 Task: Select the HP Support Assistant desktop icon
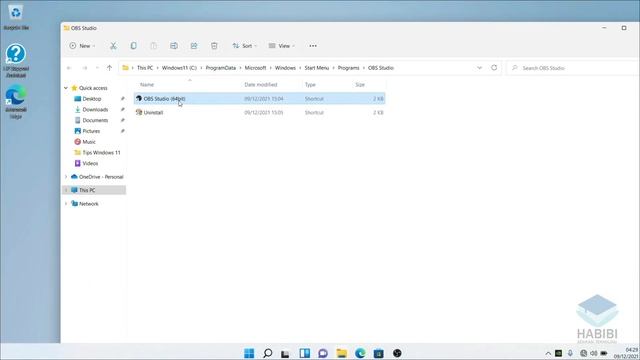[x=16, y=60]
